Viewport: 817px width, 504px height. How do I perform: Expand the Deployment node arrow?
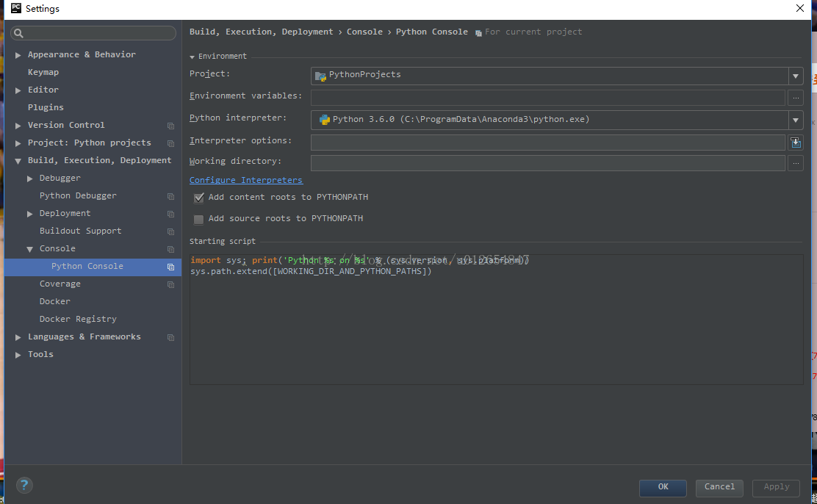click(x=29, y=214)
